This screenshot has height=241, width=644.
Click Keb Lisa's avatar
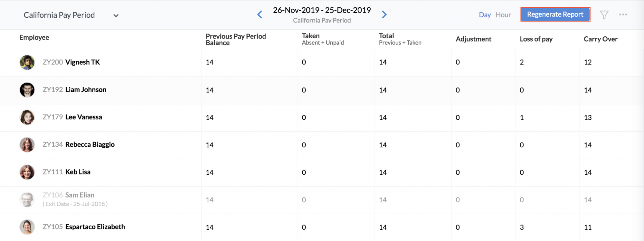(x=27, y=172)
